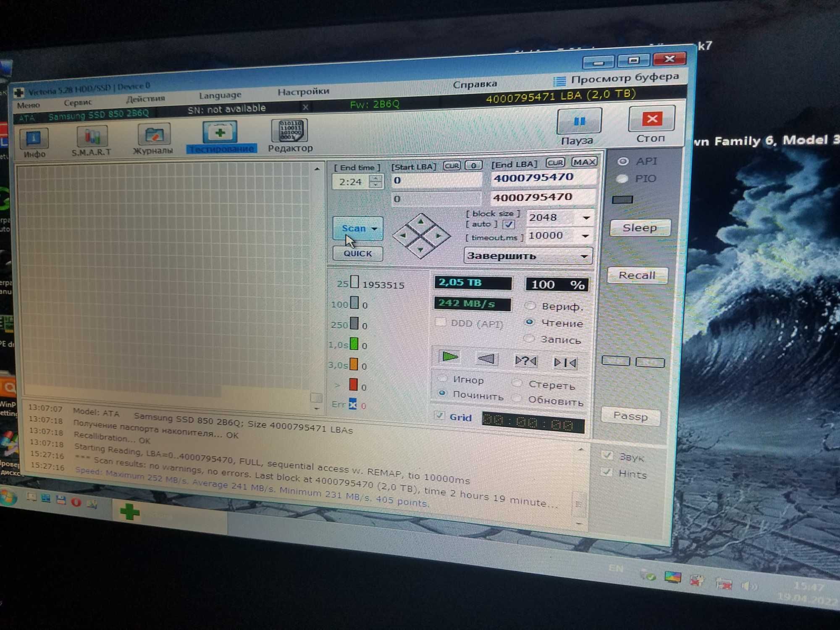Click the diamond navigation arrows control
Viewport: 840px width, 630px height.
tap(421, 236)
